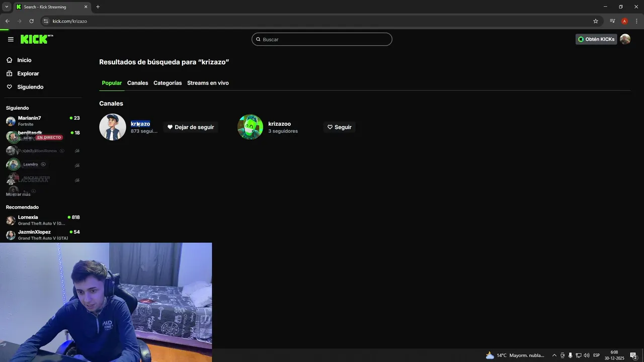Click Marianin7 avatar in sidebar

click(x=11, y=121)
